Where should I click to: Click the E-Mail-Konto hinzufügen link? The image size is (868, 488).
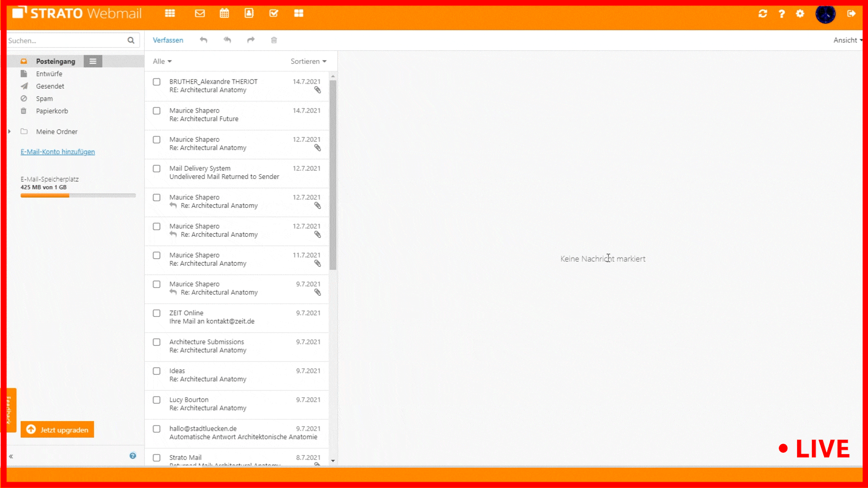[57, 152]
